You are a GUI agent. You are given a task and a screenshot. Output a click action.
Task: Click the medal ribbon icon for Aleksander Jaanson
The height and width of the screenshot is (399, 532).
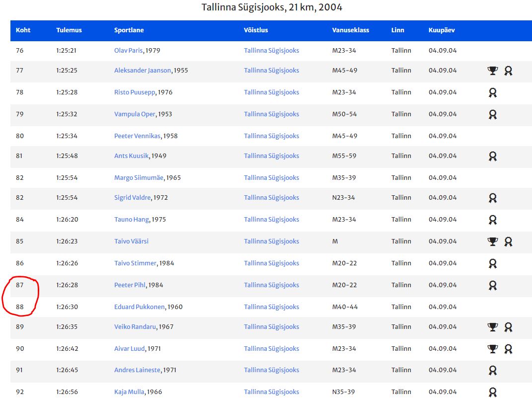508,71
